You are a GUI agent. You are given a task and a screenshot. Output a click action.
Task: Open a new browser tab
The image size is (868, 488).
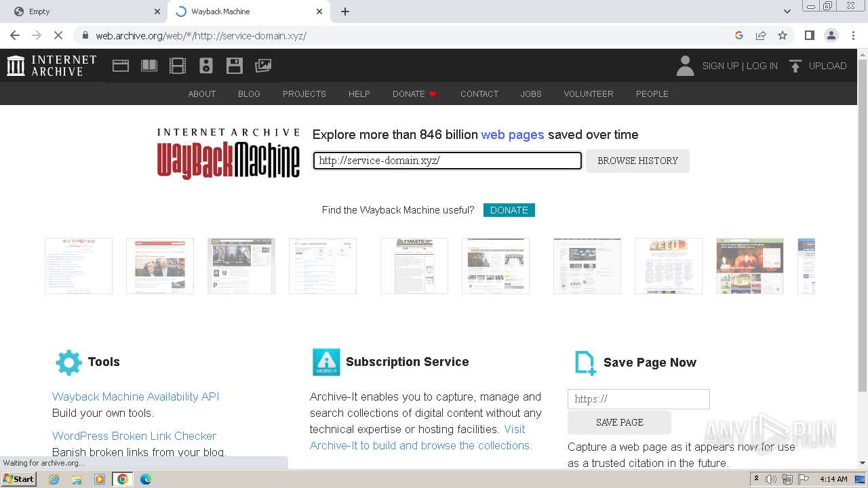click(345, 12)
